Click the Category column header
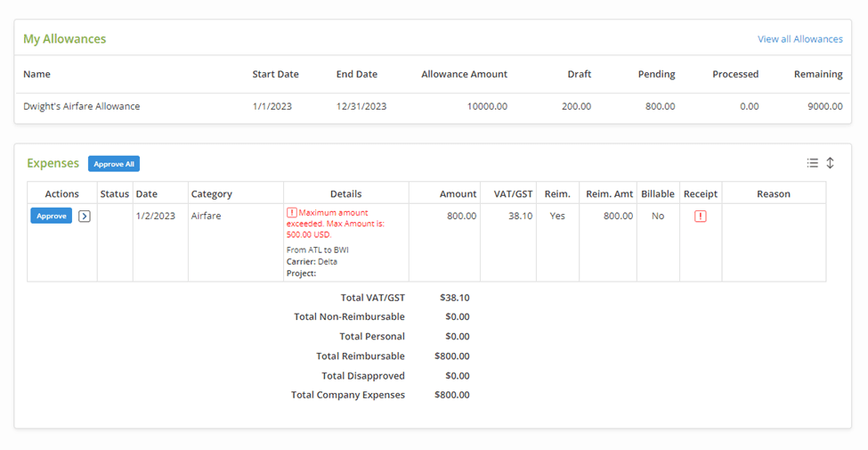This screenshot has width=868, height=450. click(211, 193)
